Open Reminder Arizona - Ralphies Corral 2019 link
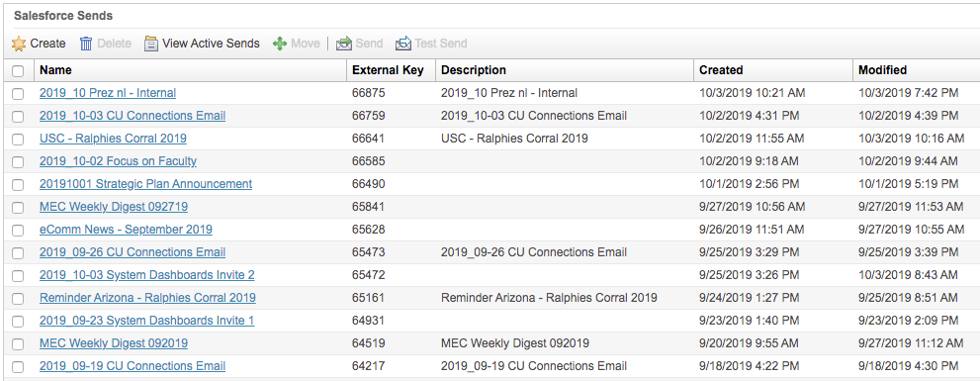Viewport: 980px width, 381px height. click(147, 298)
